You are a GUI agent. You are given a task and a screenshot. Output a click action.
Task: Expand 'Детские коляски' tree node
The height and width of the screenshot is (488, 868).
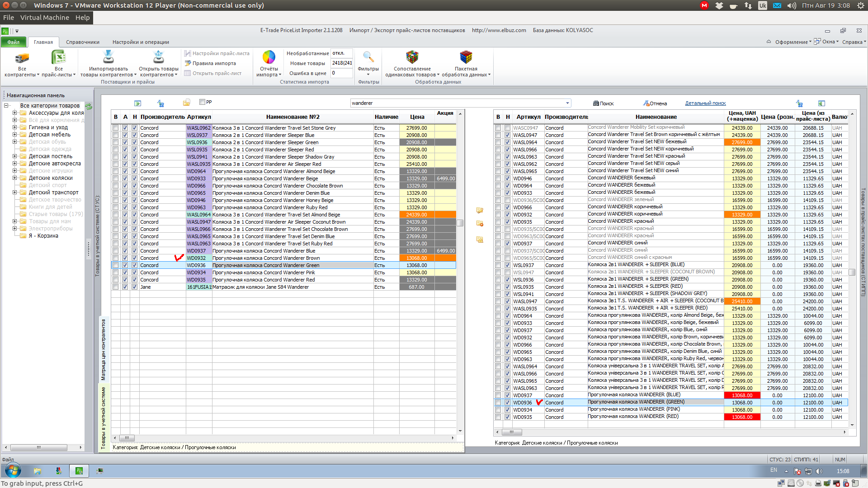tap(15, 178)
